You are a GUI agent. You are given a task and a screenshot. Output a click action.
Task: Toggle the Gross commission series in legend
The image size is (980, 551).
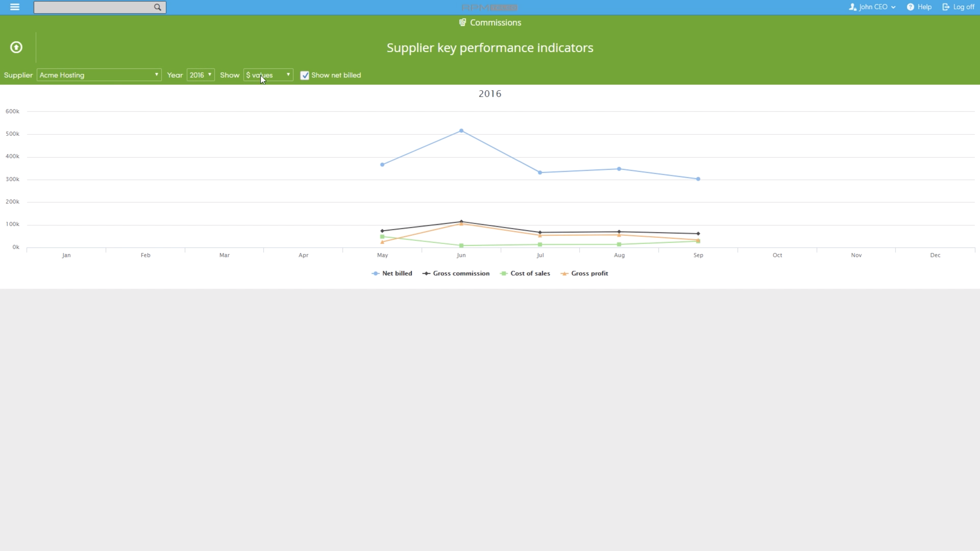click(x=456, y=273)
